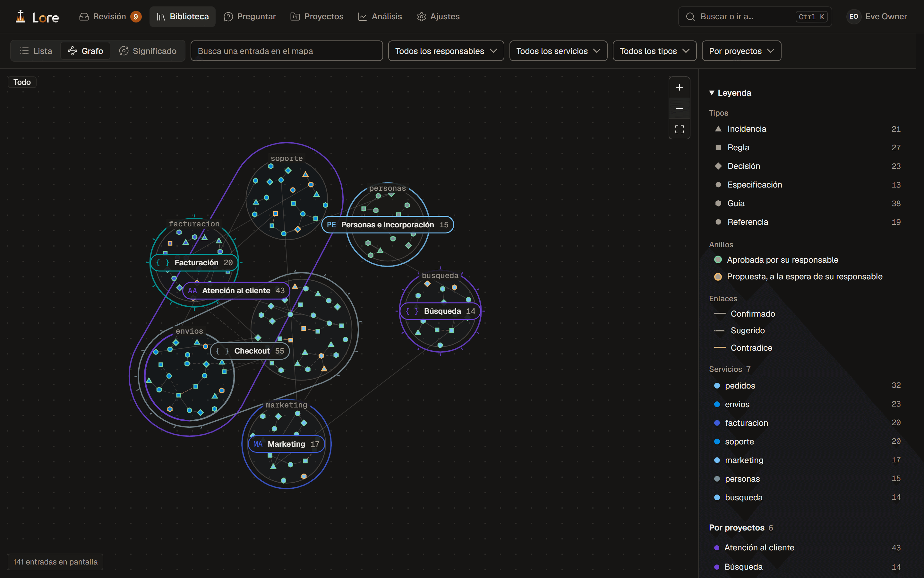Switch to Grafo view
Viewport: 924px width, 578px height.
[86, 51]
